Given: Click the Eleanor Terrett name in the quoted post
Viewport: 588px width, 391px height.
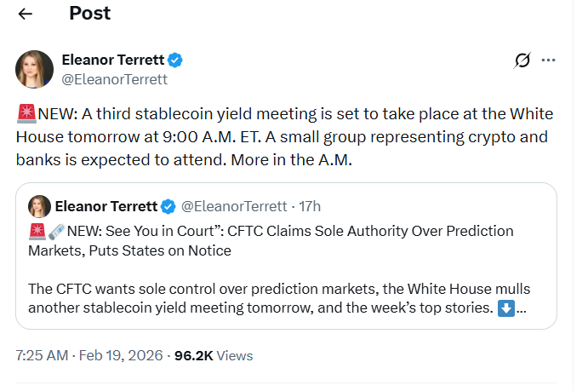Looking at the screenshot, I should pyautogui.click(x=106, y=206).
